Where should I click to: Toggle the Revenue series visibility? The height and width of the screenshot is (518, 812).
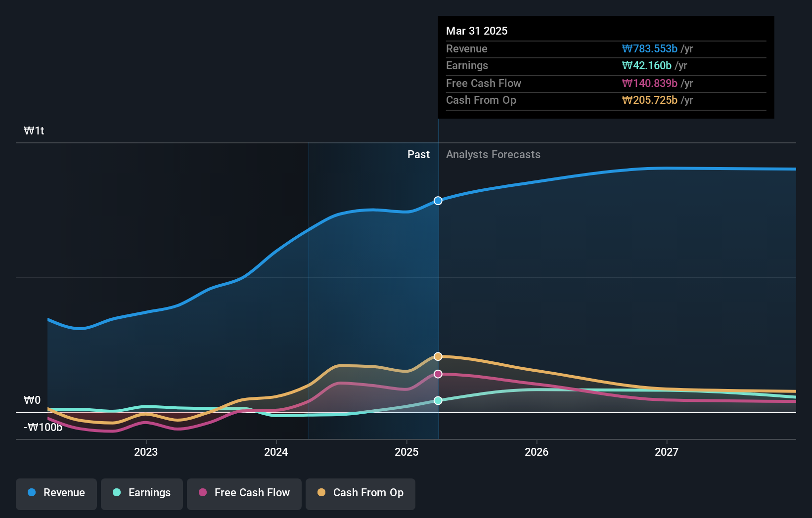click(x=56, y=494)
